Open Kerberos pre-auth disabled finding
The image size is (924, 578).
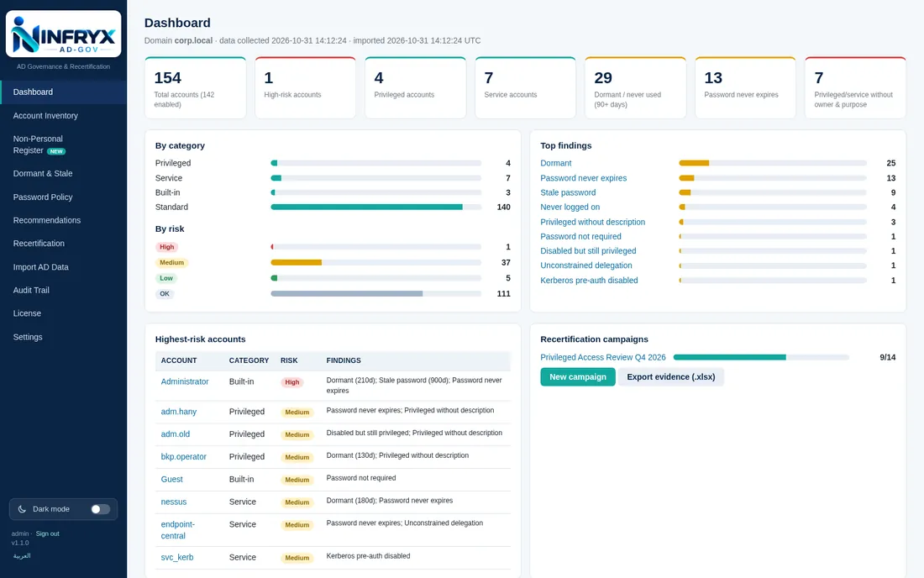coord(590,281)
